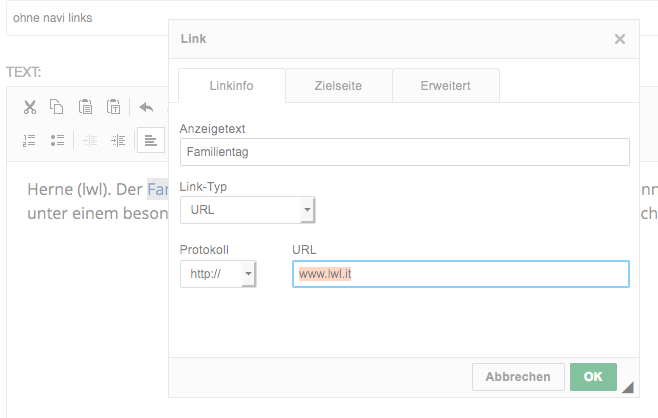Click the Anzeigetext field containing Familientag
This screenshot has height=418, width=658.
tap(405, 152)
